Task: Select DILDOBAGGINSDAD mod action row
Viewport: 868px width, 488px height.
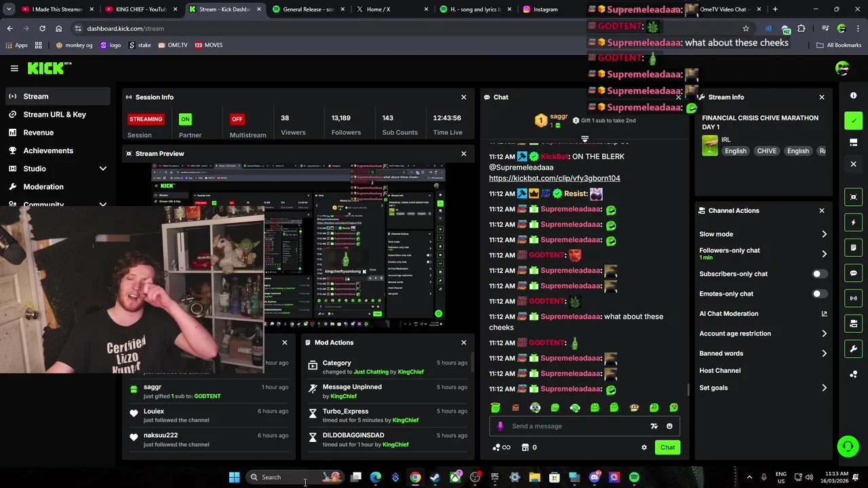Action: 387,439
